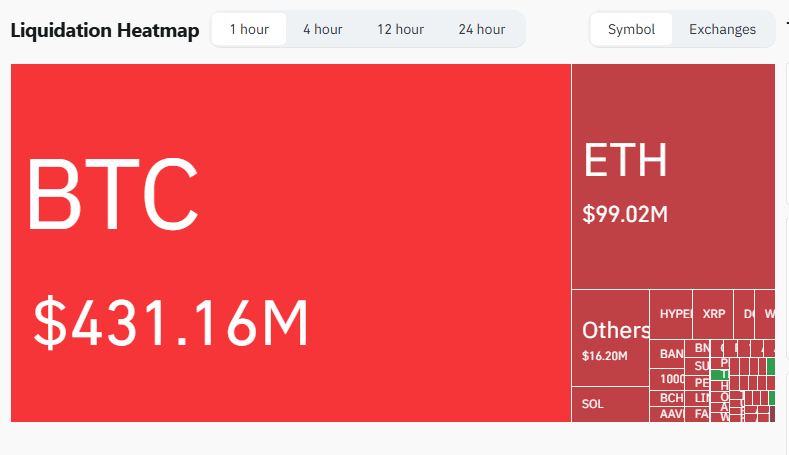Click the Liquidation Heatmap heading
The width and height of the screenshot is (789, 455).
coord(105,30)
